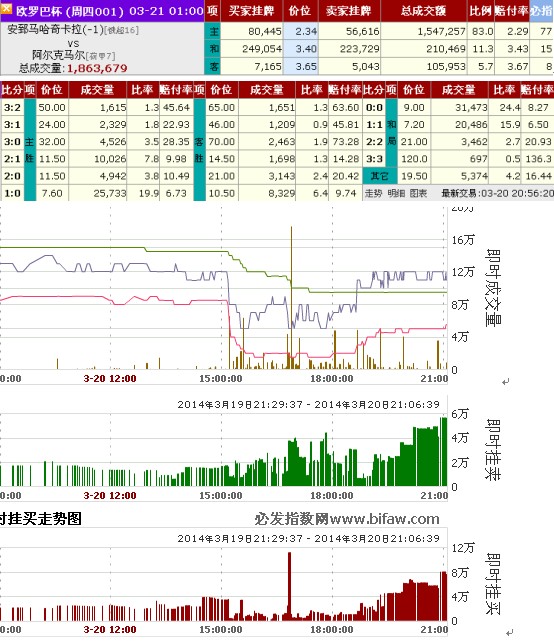Image resolution: width=554 pixels, height=641 pixels.
Task: Select the draw price 3.40 cell
Action: click(x=301, y=49)
